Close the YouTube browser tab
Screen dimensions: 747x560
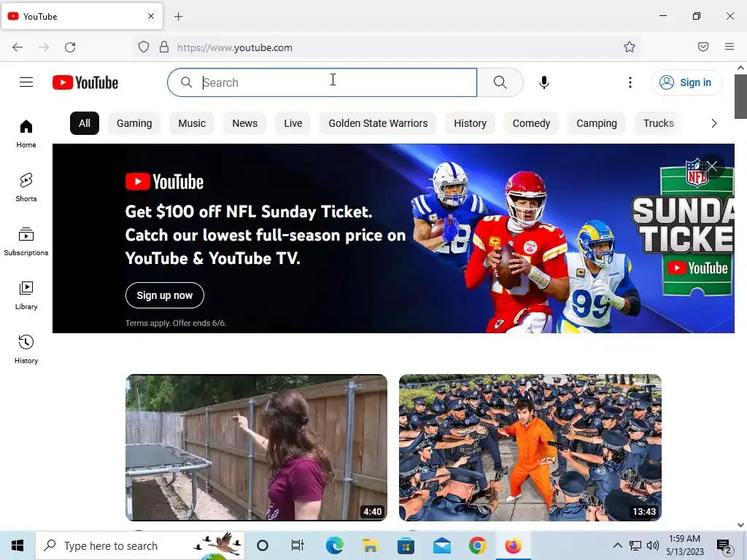pos(151,16)
